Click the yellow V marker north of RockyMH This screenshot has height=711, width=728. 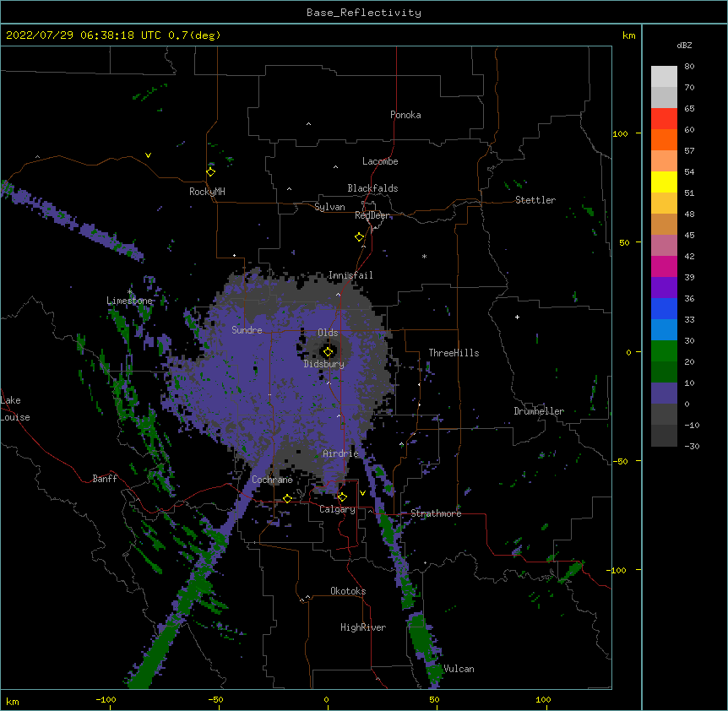coord(148,155)
